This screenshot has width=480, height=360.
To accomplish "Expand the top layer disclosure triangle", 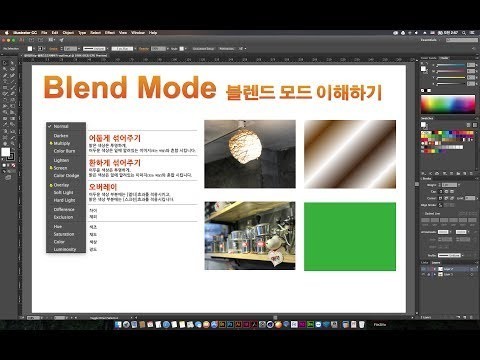I will (x=435, y=269).
